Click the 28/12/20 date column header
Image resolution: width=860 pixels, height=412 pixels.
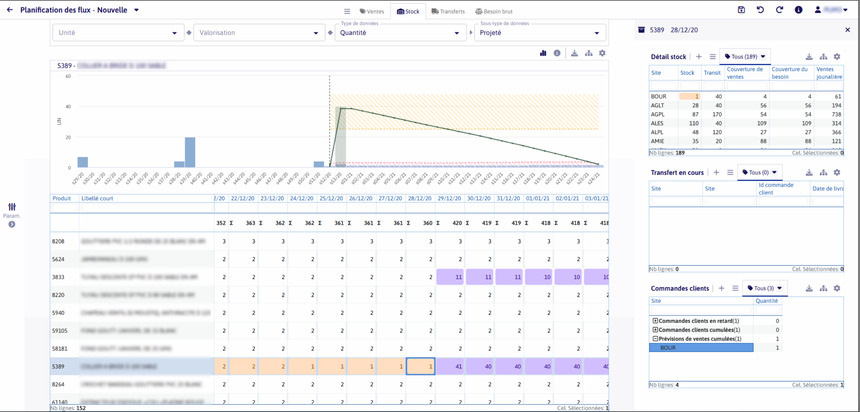[421, 198]
